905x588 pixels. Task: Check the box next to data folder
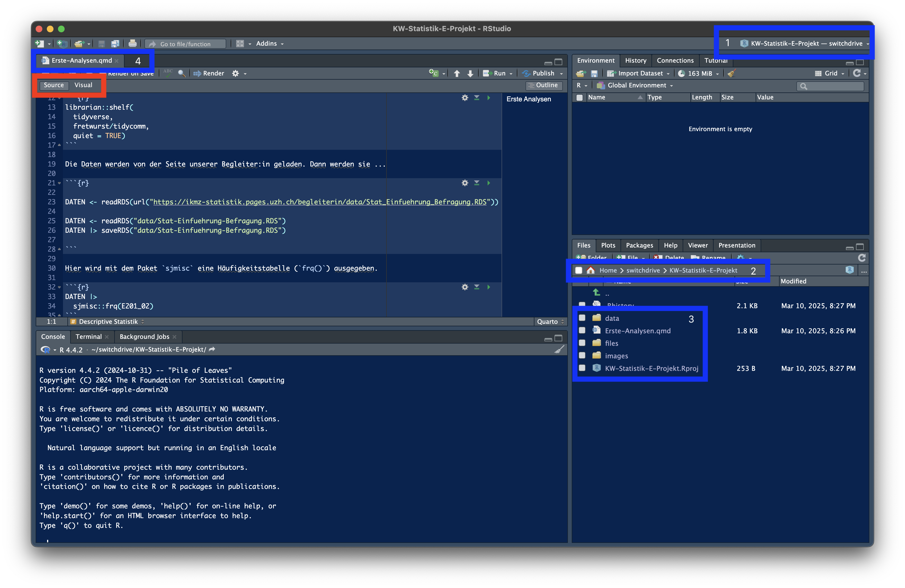pos(582,318)
